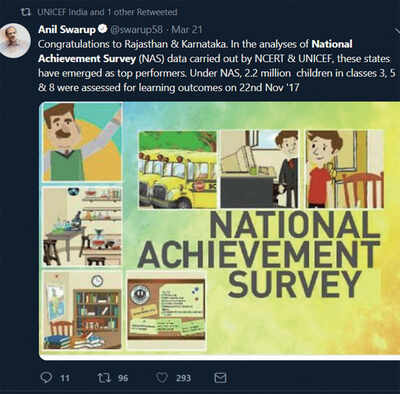Image resolution: width=400 pixels, height=394 pixels.
Task: Open 'UNICEF India and 1 other Retweeted' link
Action: [x=107, y=12]
